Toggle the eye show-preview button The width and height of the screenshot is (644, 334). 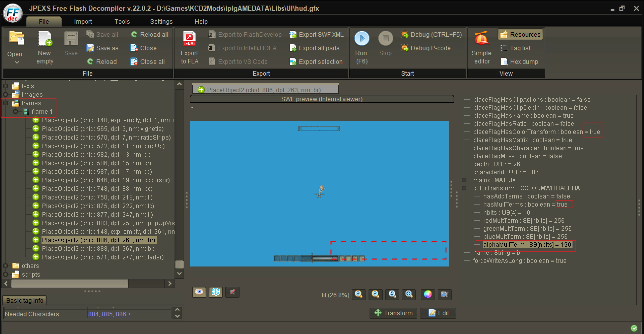pyautogui.click(x=199, y=292)
